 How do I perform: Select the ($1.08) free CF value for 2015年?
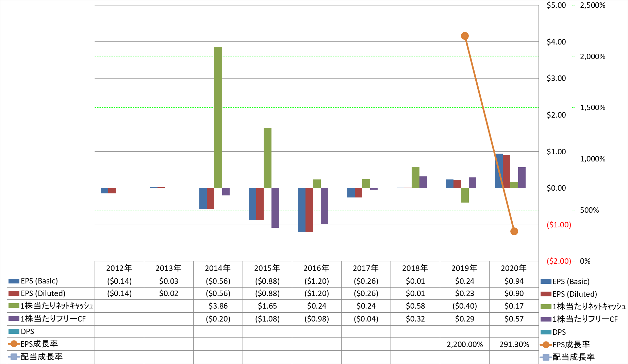point(267,319)
